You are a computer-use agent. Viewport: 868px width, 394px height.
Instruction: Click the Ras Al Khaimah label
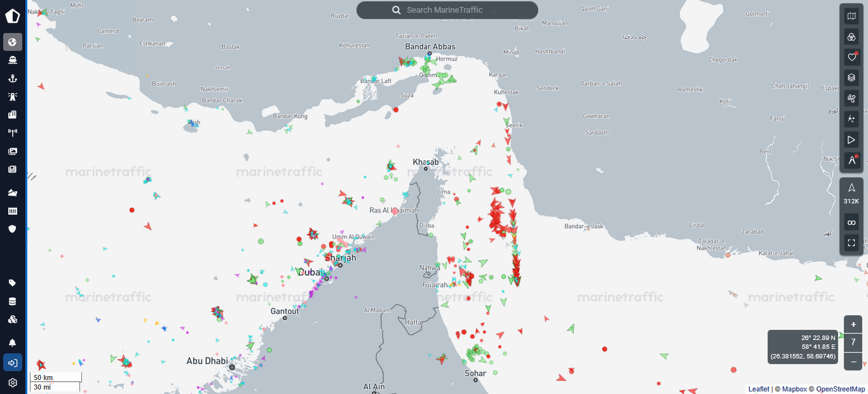[394, 210]
